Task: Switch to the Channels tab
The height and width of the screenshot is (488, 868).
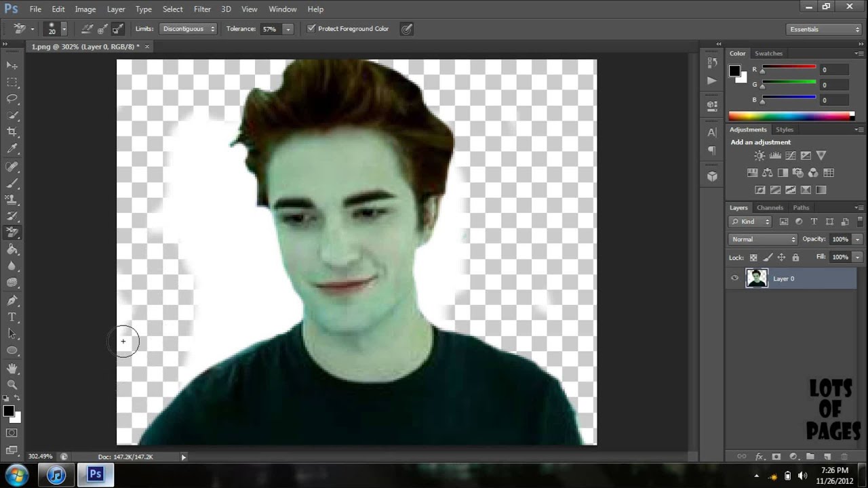Action: click(770, 207)
